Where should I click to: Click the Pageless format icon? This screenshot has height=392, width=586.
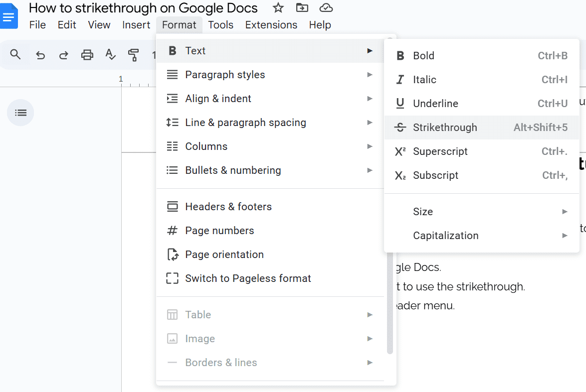(172, 278)
